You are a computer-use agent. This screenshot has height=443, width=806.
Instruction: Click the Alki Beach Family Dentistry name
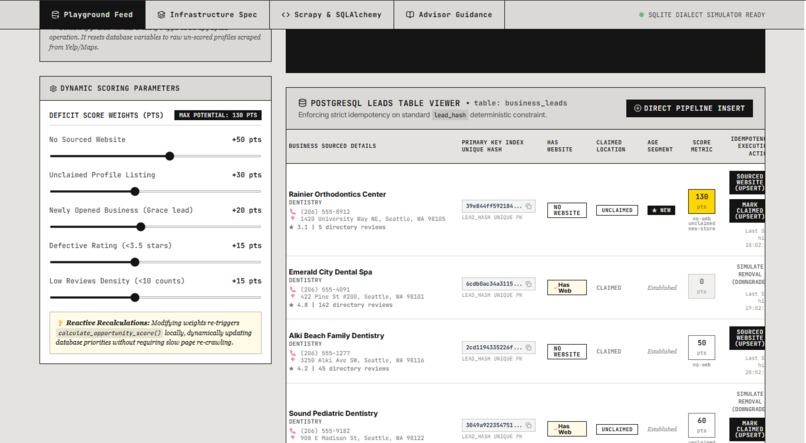337,336
